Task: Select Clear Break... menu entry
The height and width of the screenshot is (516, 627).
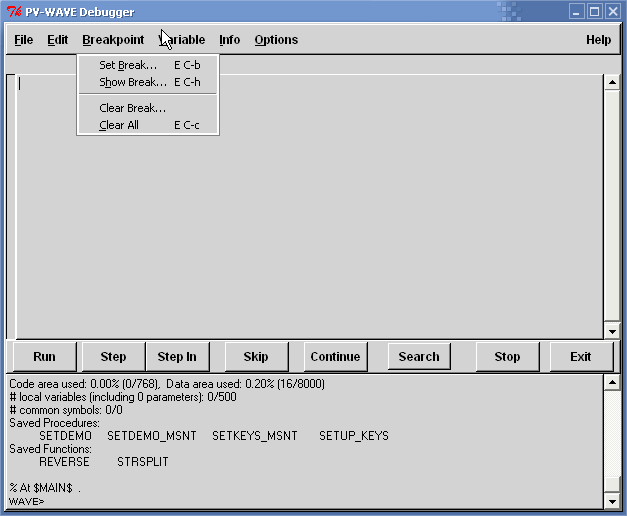Action: click(x=148, y=108)
